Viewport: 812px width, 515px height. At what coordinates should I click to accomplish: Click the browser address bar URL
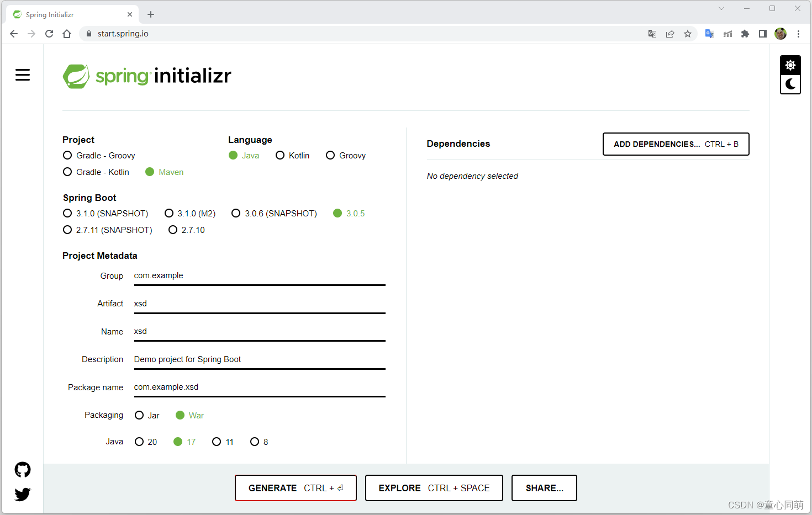click(123, 34)
